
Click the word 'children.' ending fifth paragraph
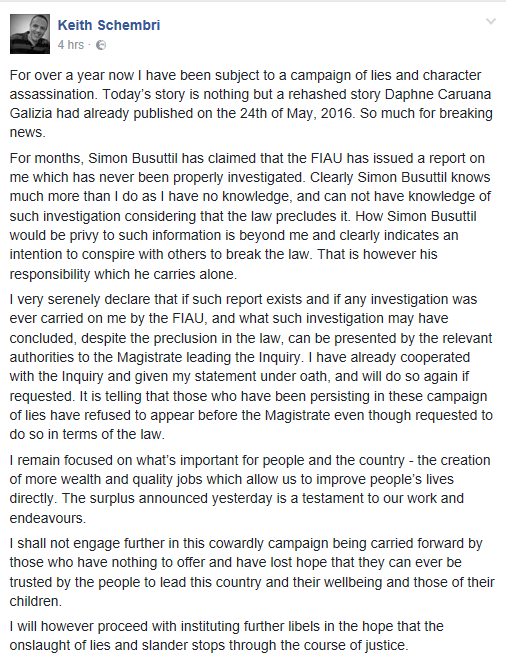36,601
